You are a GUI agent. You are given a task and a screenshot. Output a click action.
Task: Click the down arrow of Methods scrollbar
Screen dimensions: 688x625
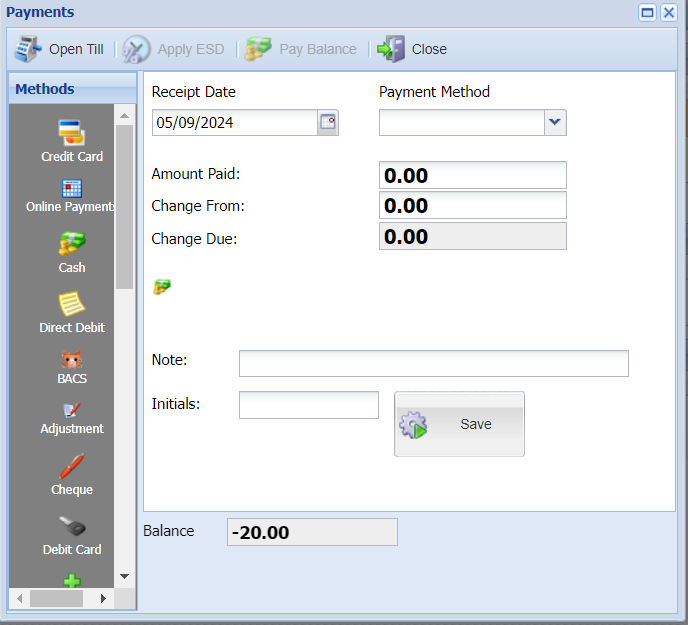(x=125, y=576)
